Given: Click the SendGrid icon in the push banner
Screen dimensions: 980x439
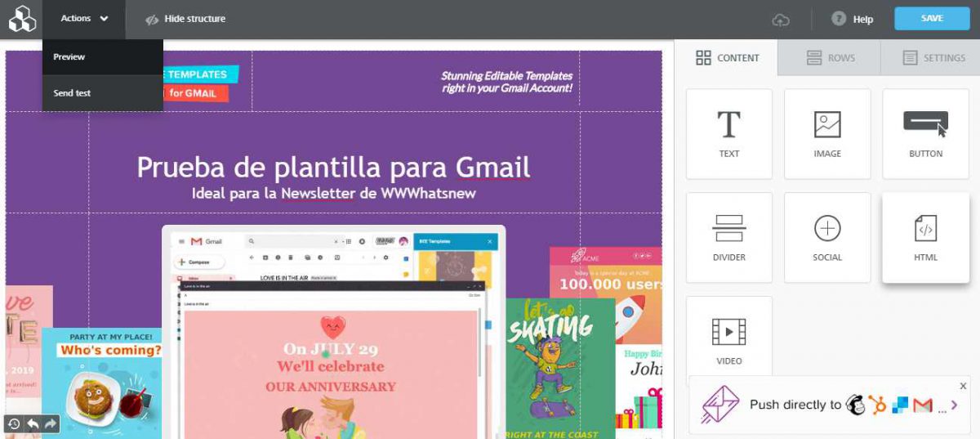Looking at the screenshot, I should point(900,405).
